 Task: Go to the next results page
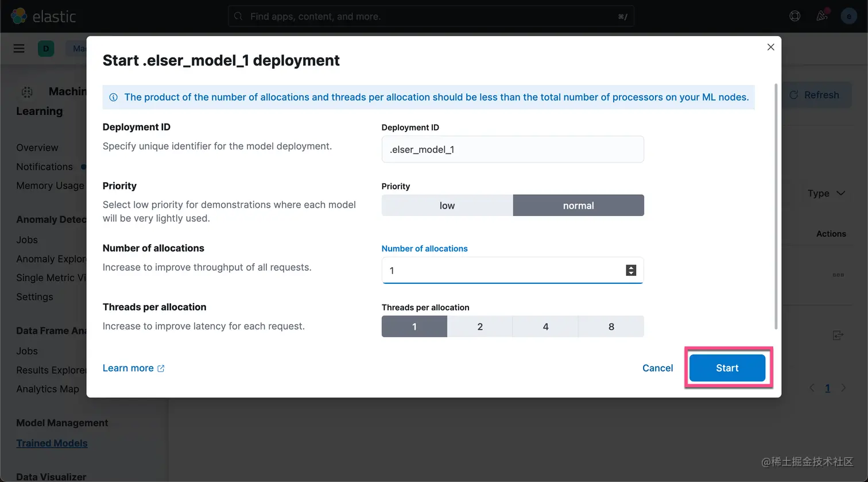pyautogui.click(x=843, y=388)
